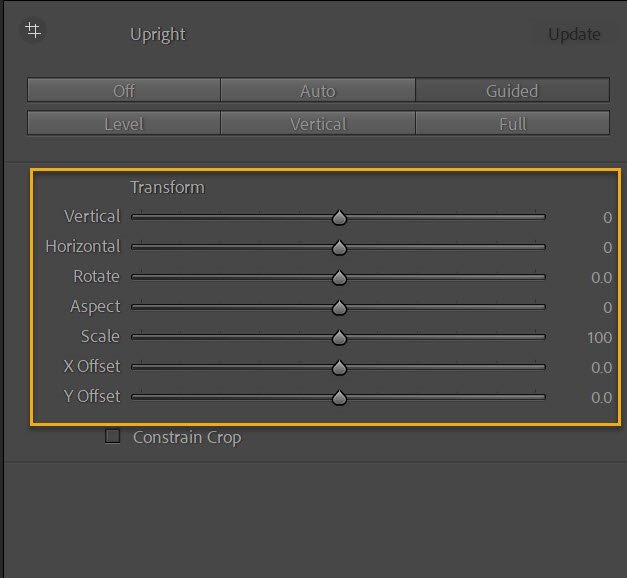Click the Vertical value field
Screen dimensions: 627x578
tap(607, 217)
